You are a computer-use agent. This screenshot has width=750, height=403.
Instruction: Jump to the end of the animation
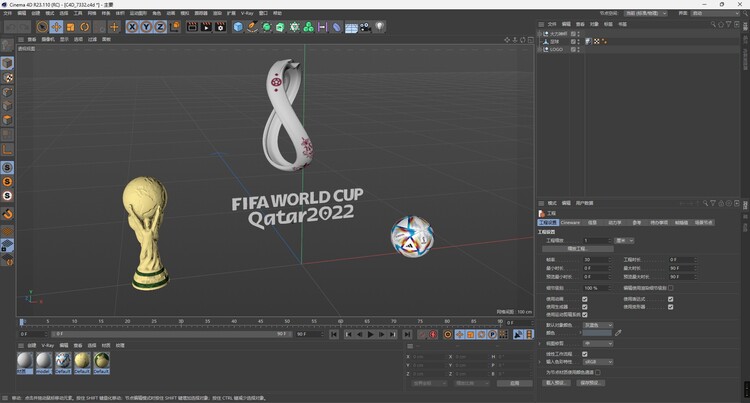point(407,335)
